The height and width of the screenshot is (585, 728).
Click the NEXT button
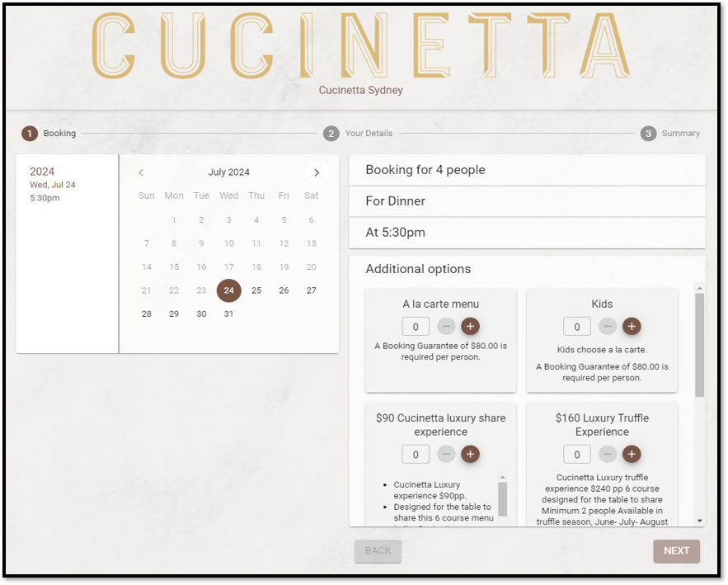(676, 551)
